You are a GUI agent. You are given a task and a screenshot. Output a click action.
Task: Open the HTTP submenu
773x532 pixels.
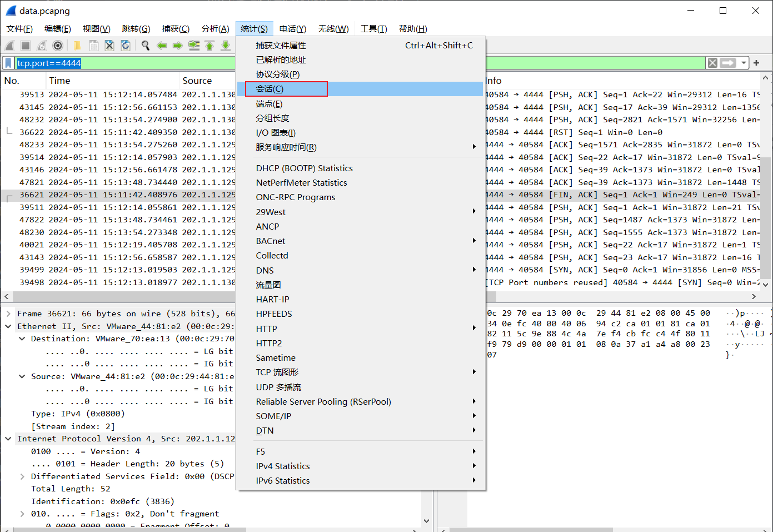pyautogui.click(x=360, y=329)
